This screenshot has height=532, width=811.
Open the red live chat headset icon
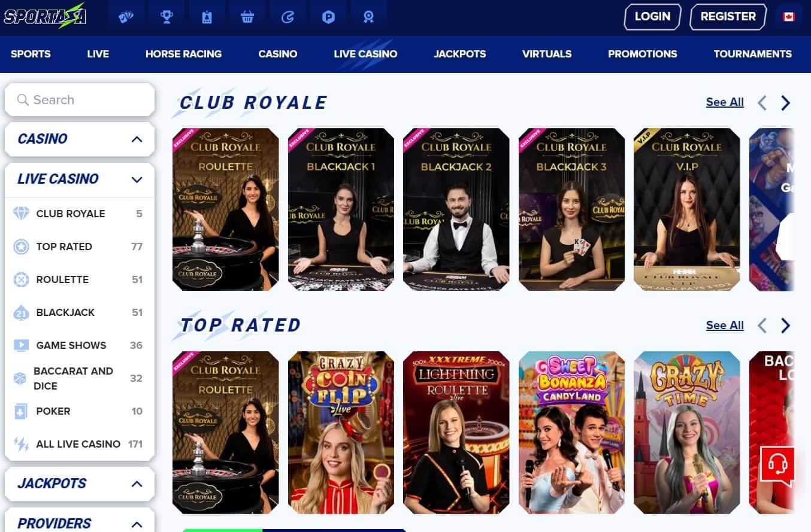pos(777,465)
